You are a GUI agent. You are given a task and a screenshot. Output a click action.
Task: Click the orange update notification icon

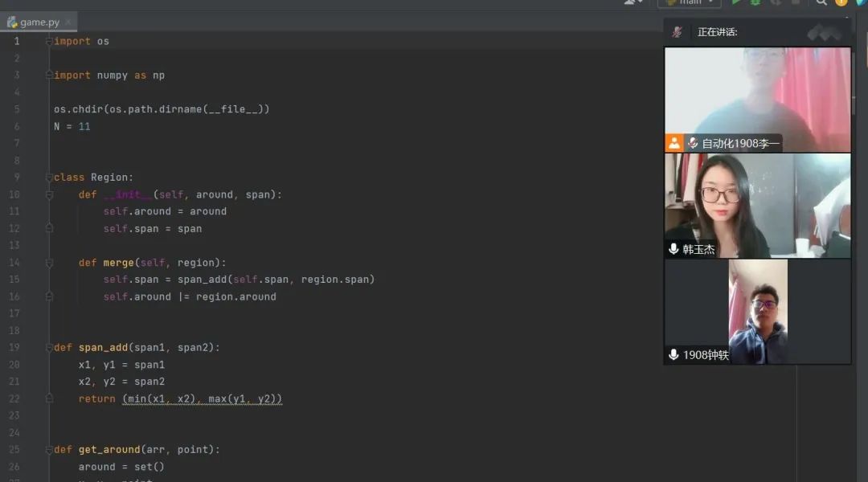click(841, 2)
